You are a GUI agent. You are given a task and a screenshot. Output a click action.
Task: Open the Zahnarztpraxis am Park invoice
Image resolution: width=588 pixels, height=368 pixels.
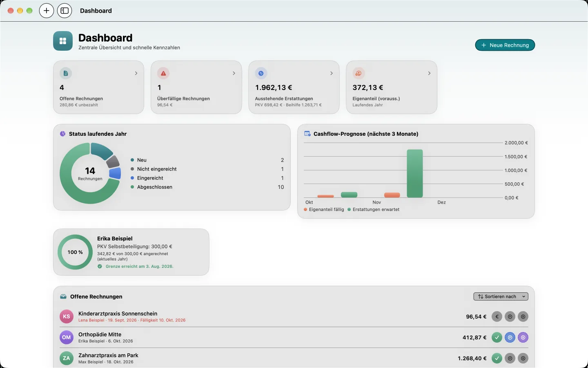point(294,358)
